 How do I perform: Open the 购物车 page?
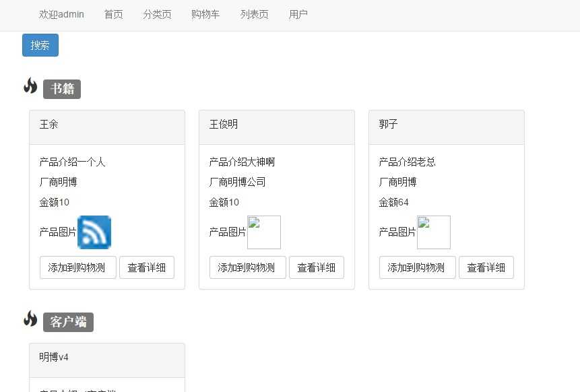point(205,14)
